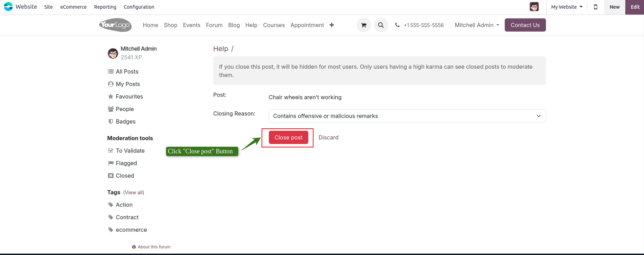Click the red Close post button
644x255 pixels.
pos(288,138)
